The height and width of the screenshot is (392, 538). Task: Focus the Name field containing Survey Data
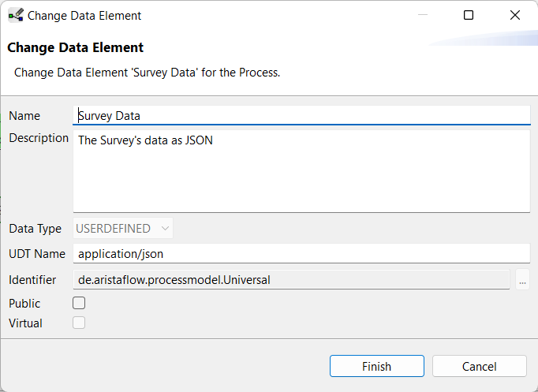point(301,116)
